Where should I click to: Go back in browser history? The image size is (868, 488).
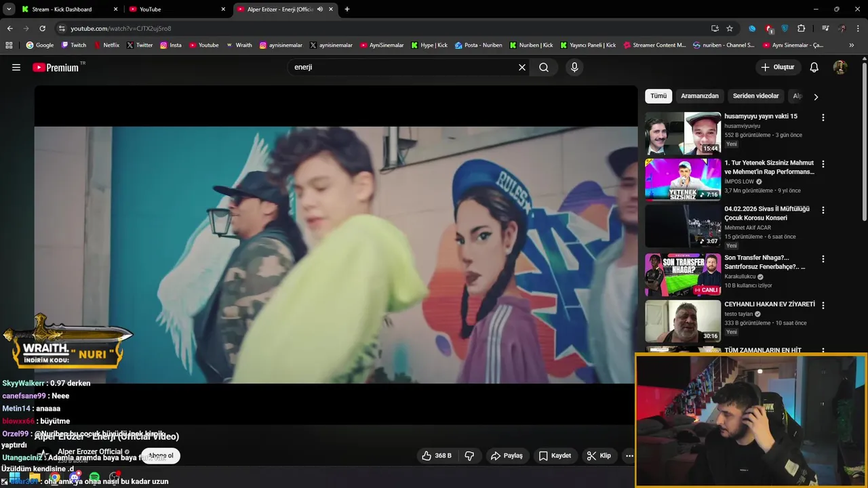point(10,28)
